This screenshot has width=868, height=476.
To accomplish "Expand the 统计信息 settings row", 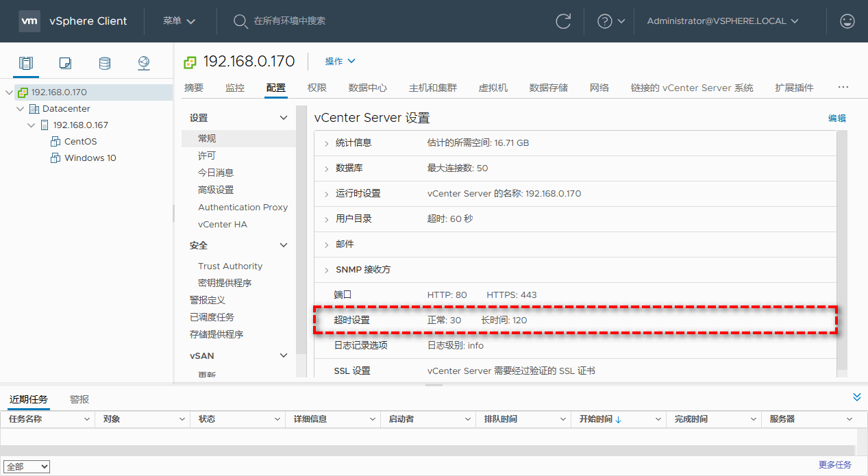I will (327, 144).
